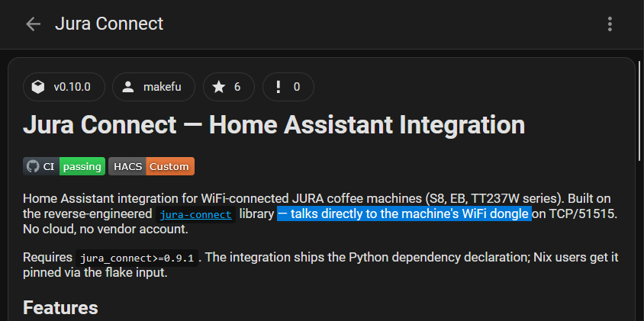Viewport: 644px width, 321px height.
Task: Click the exclamation issues icon
Action: (279, 87)
